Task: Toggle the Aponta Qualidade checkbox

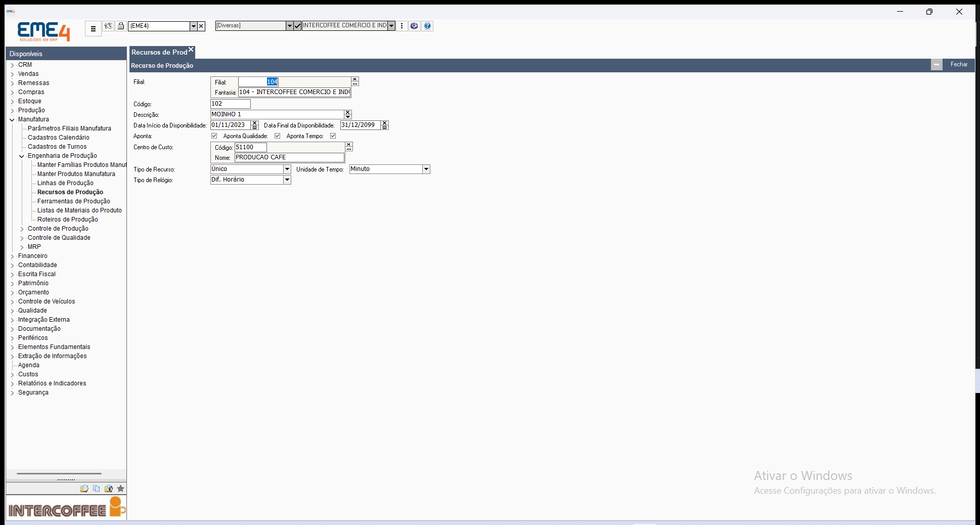Action: [277, 136]
